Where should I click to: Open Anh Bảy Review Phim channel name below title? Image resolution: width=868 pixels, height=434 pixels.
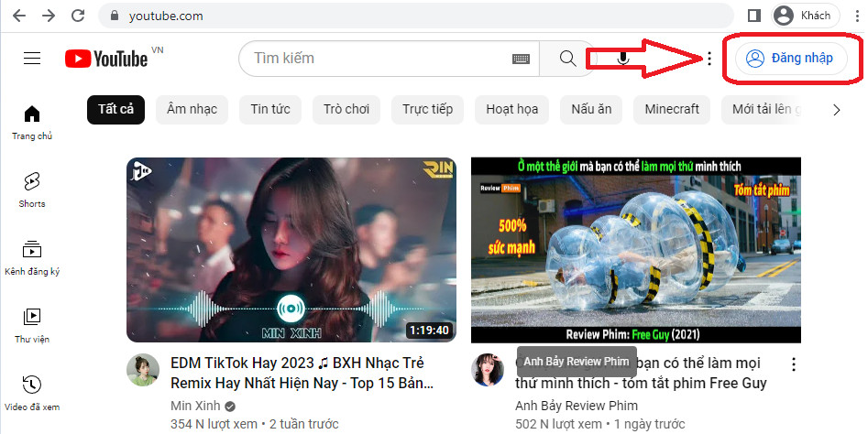[x=577, y=406]
